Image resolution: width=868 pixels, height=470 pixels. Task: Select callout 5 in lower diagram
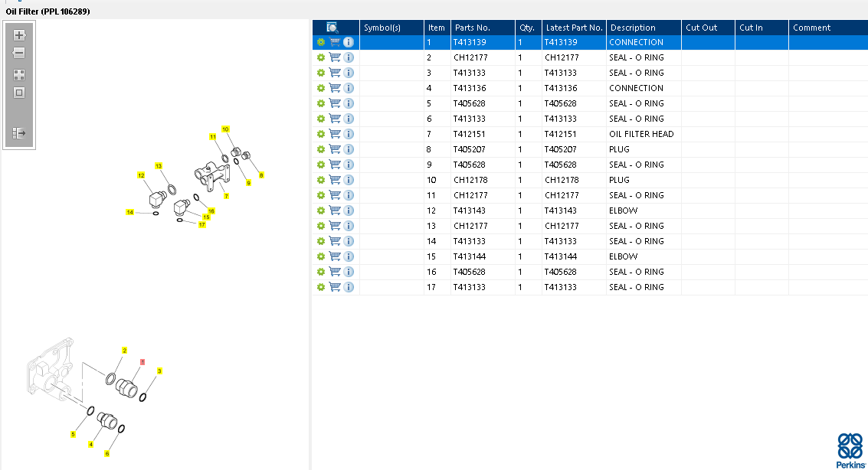pyautogui.click(x=73, y=435)
